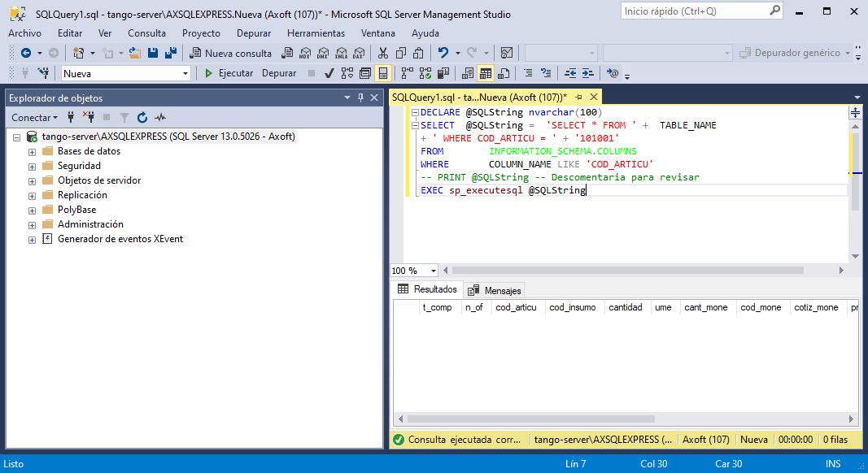Open the Depurar menu
The image size is (868, 473).
click(254, 33)
